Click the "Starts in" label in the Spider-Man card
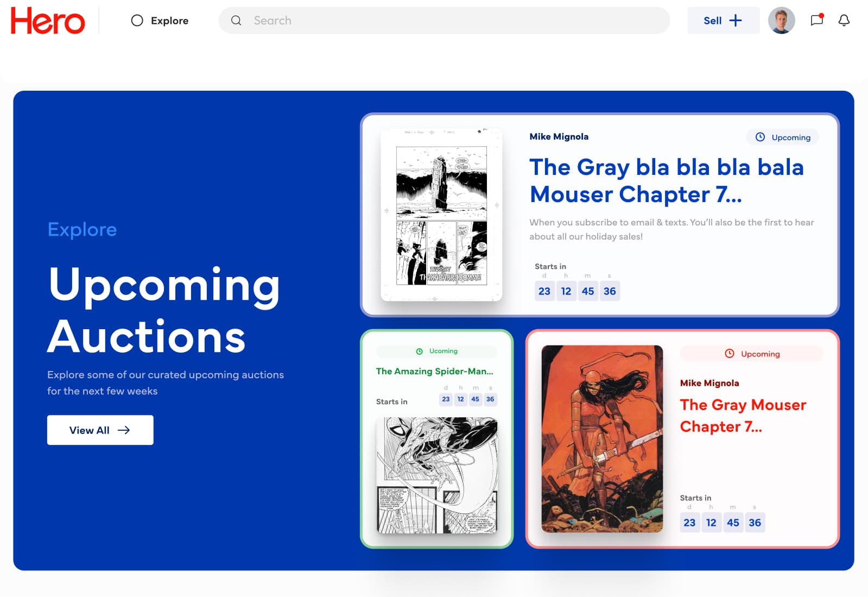The image size is (868, 597). click(x=391, y=402)
